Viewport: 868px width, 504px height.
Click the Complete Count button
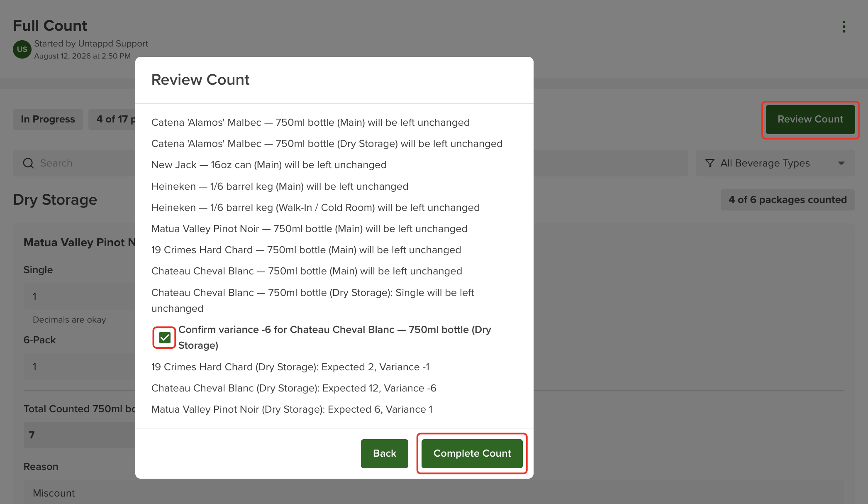point(472,453)
